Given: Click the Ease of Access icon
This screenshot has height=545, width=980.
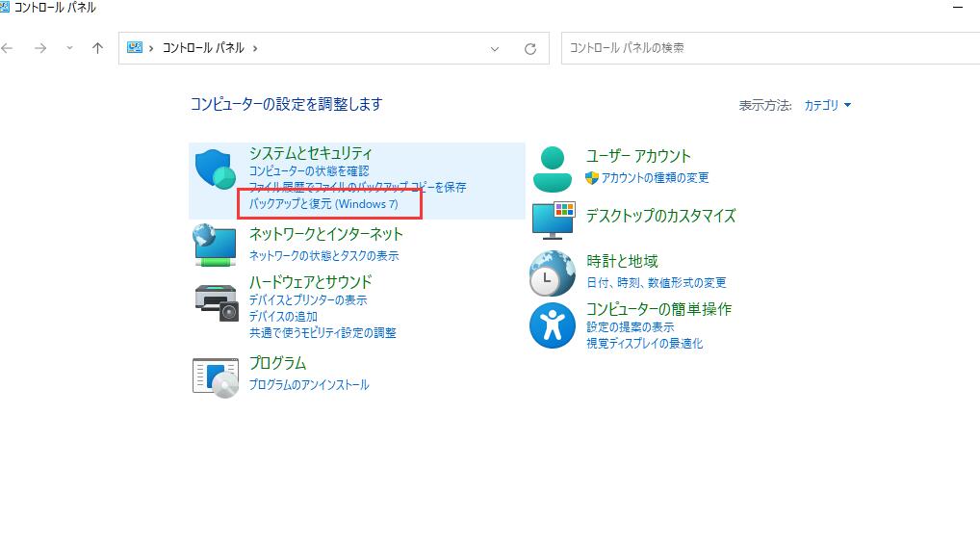Looking at the screenshot, I should point(553,325).
